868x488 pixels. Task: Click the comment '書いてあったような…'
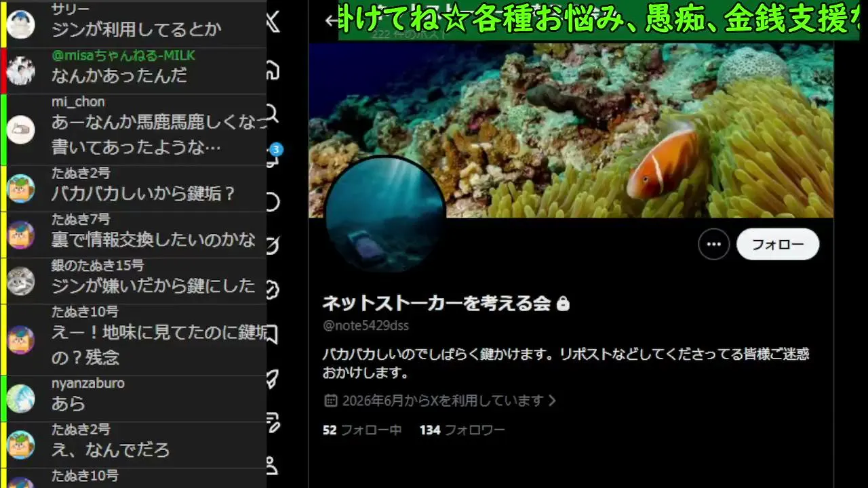136,147
